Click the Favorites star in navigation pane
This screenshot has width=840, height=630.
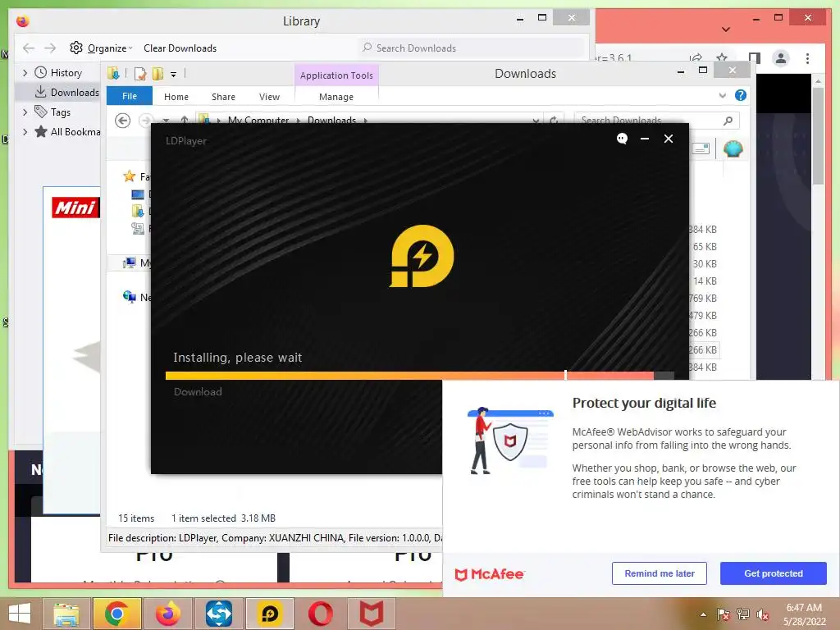point(129,176)
